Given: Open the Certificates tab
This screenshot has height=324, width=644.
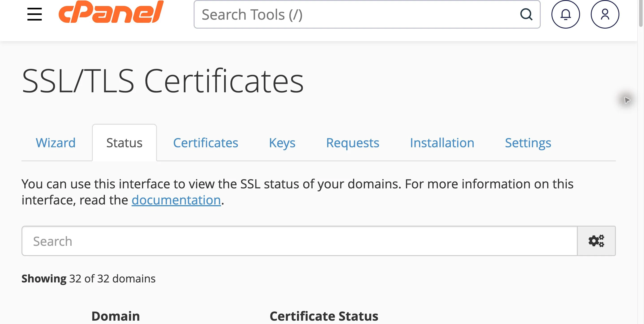Looking at the screenshot, I should 205,143.
